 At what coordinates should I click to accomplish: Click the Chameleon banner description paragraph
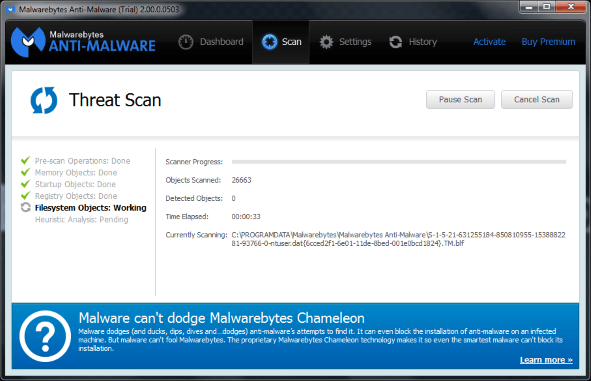click(x=320, y=340)
